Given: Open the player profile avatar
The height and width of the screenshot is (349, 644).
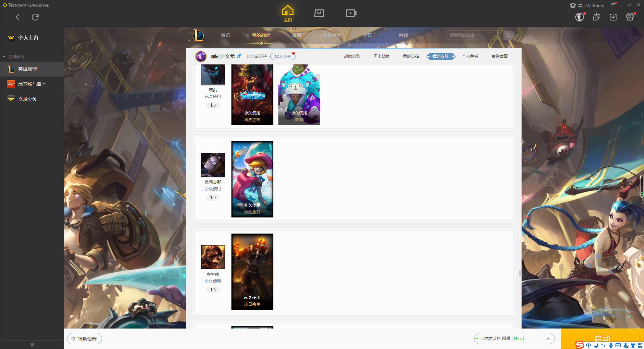Looking at the screenshot, I should [201, 56].
